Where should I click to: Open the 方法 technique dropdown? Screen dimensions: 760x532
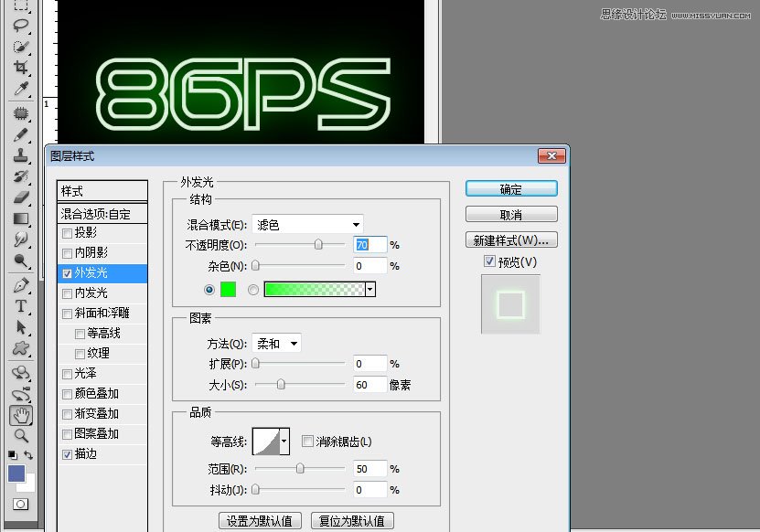(x=276, y=343)
